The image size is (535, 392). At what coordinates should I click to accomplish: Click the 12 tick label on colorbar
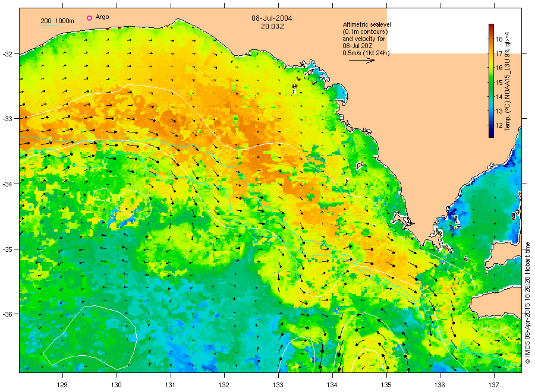pyautogui.click(x=499, y=125)
